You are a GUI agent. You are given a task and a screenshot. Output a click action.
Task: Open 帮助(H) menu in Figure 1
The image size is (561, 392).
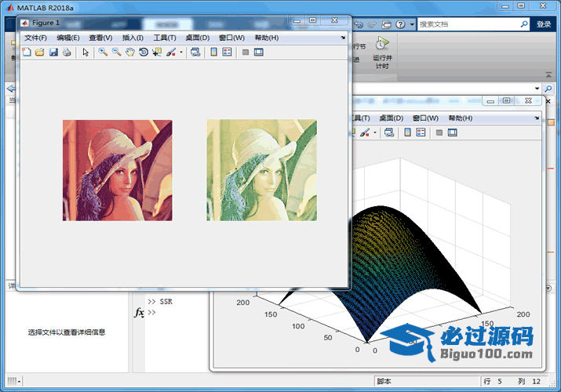coord(267,38)
